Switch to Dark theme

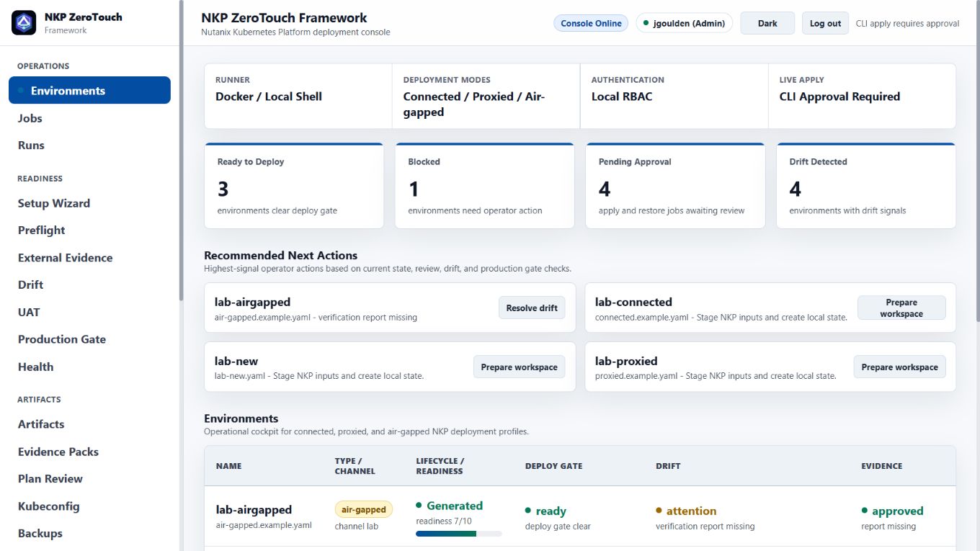[767, 23]
